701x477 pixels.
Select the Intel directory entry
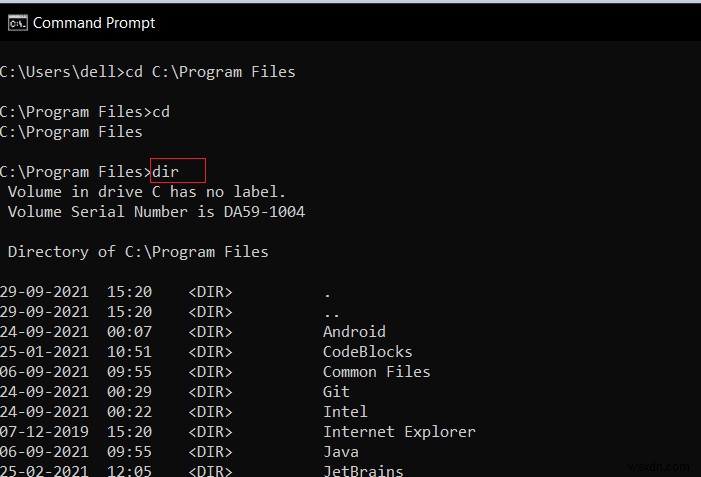pyautogui.click(x=345, y=412)
